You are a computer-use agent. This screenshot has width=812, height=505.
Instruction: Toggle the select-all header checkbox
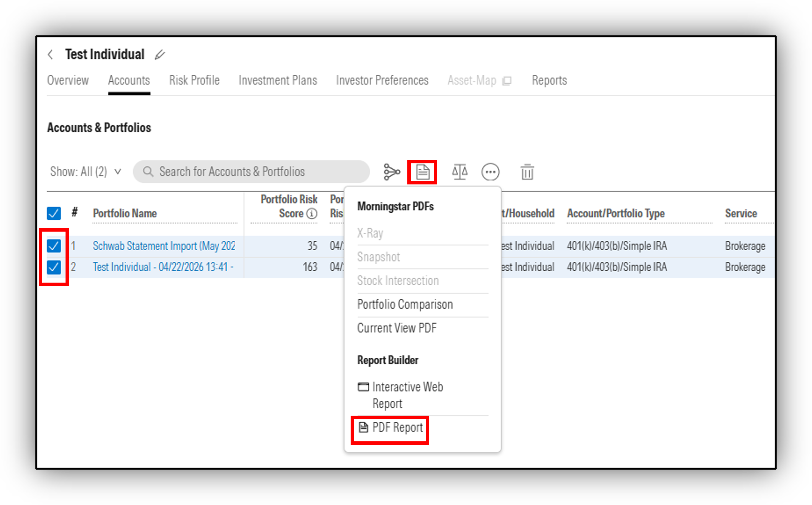(x=54, y=213)
